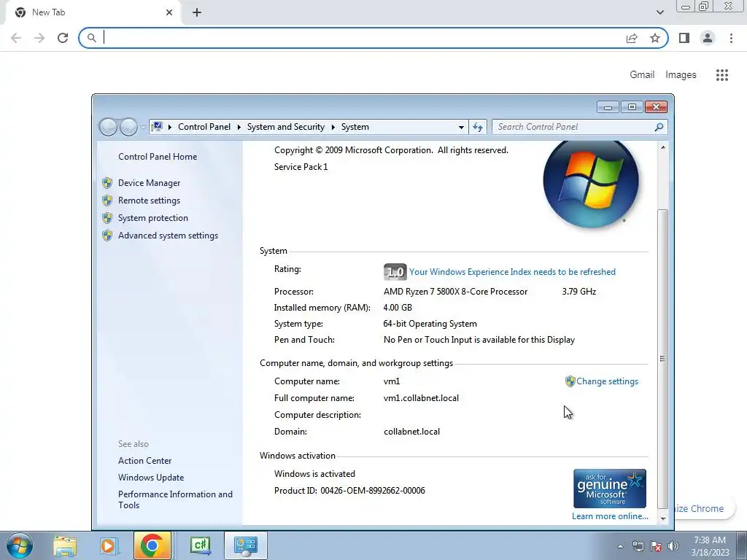Screen dimensions: 747x560
Task: Focus the Search Control Panel field
Action: (x=574, y=127)
